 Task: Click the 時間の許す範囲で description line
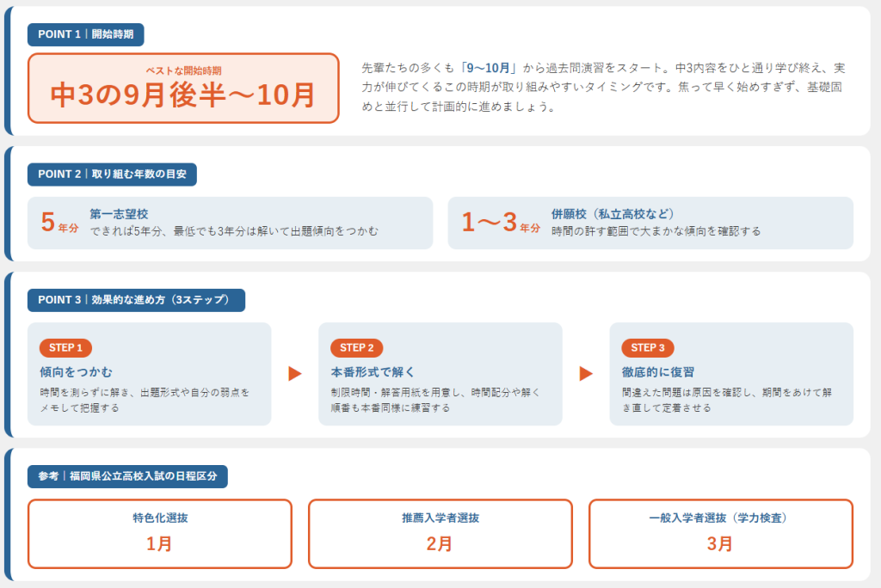[x=656, y=231]
